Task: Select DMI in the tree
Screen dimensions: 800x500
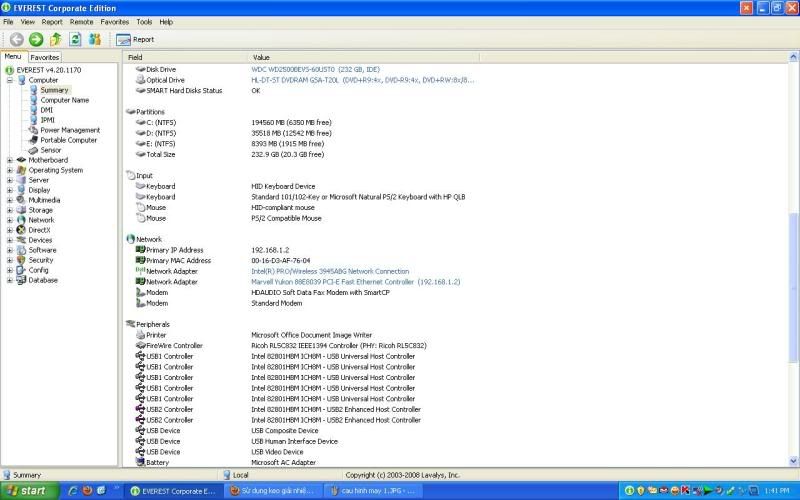Action: point(46,110)
